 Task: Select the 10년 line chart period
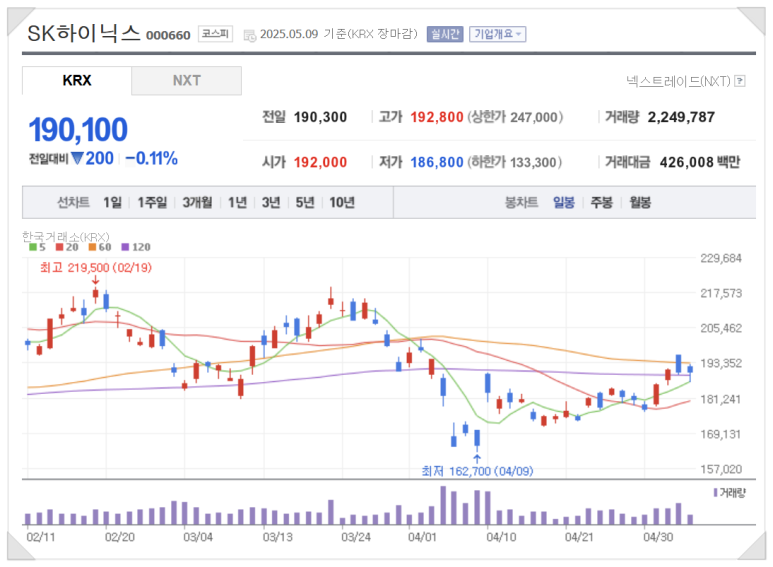pos(342,202)
